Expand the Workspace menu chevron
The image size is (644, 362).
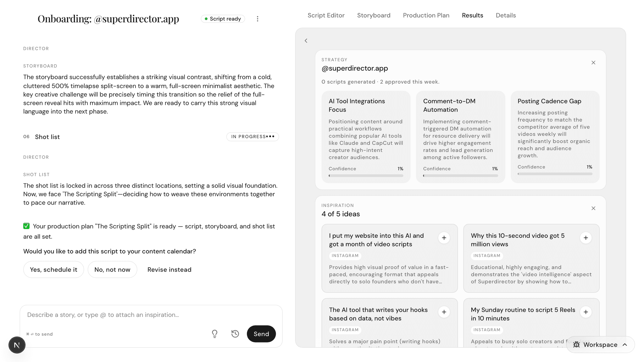point(625,345)
